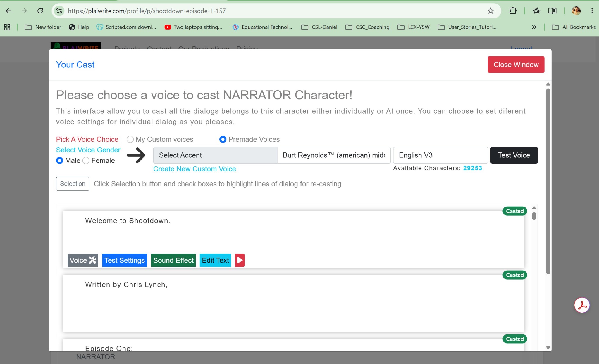Reload the current page
Screen dimensions: 599x364
coord(40,11)
